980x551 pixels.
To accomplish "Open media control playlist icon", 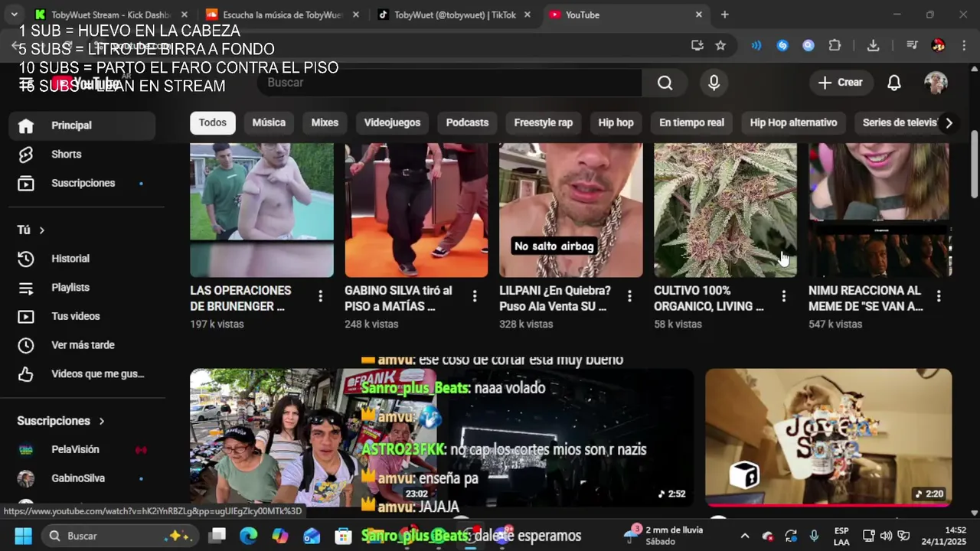I will point(912,45).
